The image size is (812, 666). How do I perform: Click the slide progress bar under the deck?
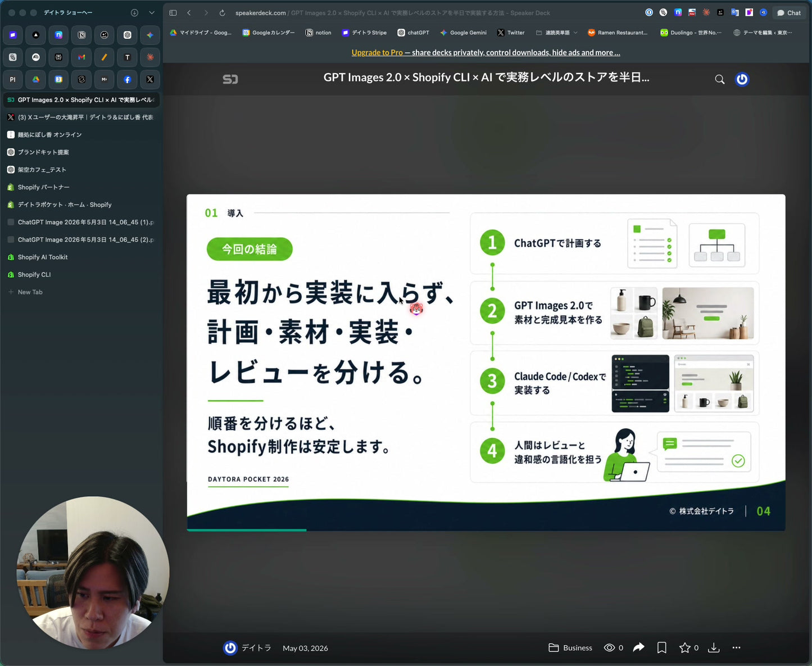point(486,530)
